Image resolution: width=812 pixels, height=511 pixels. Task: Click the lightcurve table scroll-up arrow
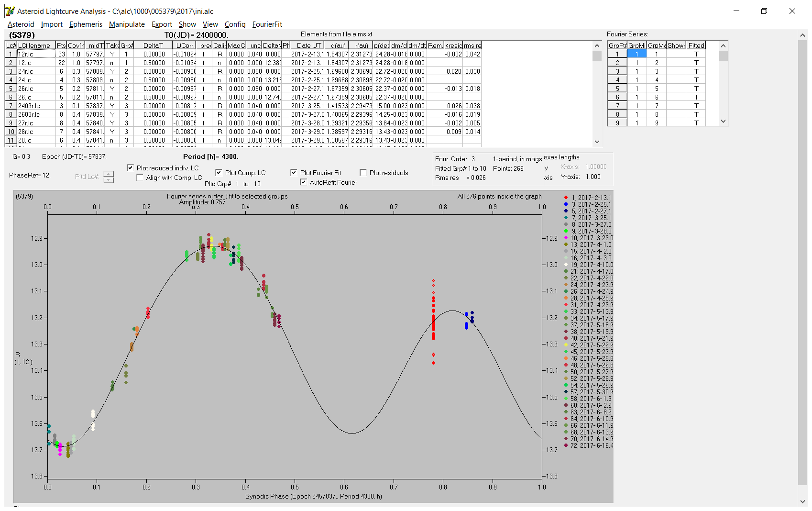click(597, 45)
